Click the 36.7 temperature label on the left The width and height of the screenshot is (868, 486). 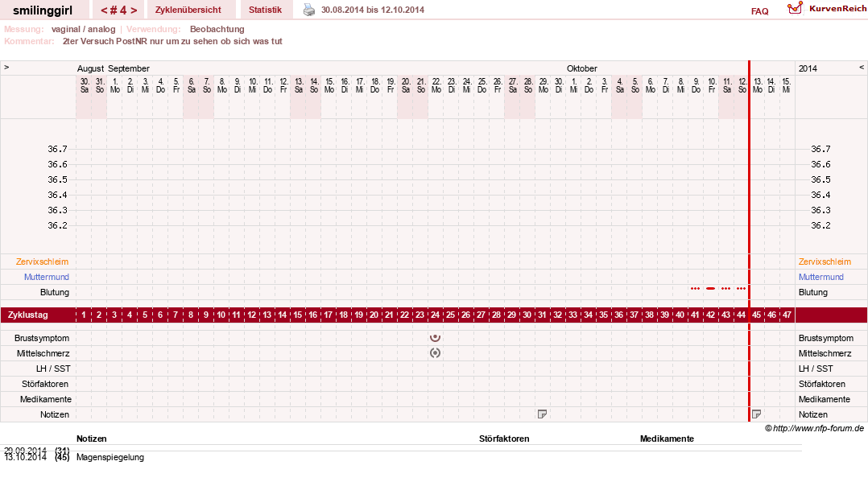point(58,149)
